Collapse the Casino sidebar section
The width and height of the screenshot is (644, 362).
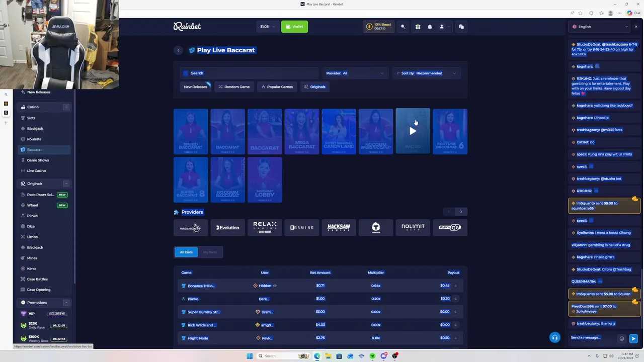click(66, 107)
